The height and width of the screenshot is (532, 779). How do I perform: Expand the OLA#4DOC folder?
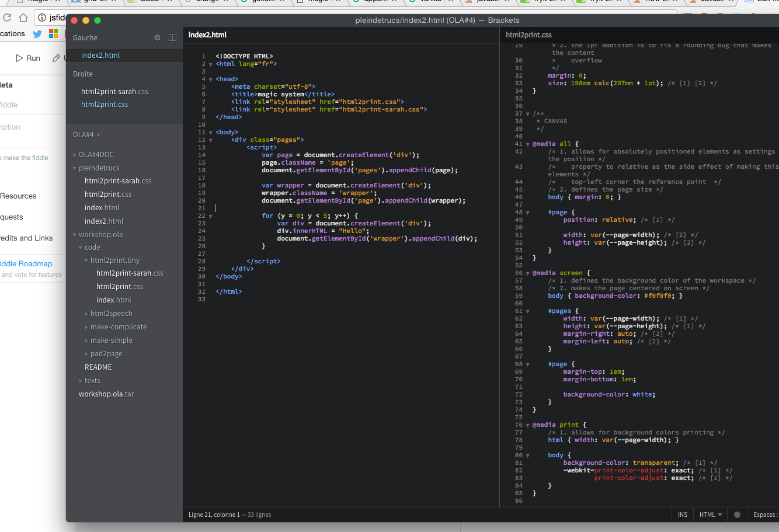point(75,155)
